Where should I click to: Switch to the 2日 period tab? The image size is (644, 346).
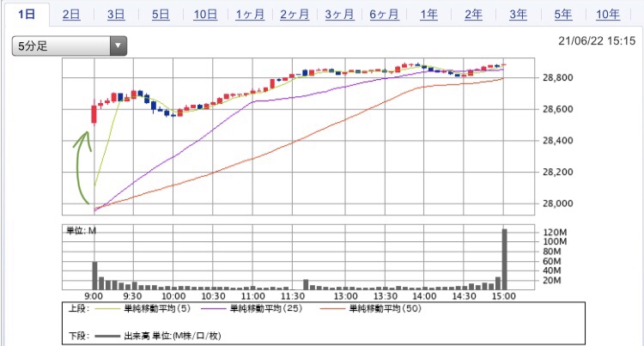[x=71, y=15]
